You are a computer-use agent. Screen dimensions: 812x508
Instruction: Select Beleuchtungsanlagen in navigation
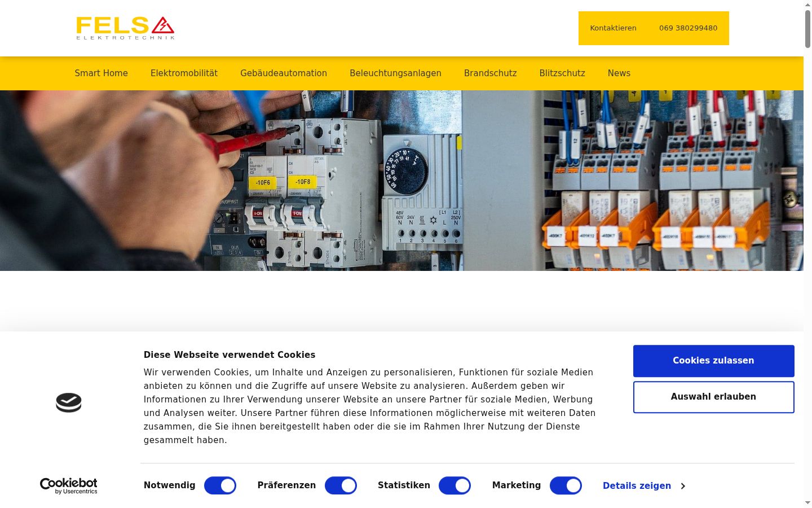pos(395,73)
